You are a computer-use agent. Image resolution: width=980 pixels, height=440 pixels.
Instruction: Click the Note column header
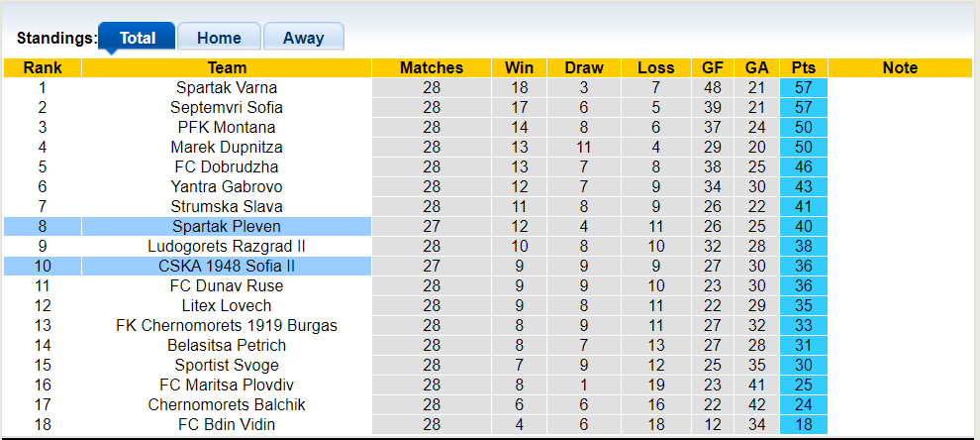[900, 67]
